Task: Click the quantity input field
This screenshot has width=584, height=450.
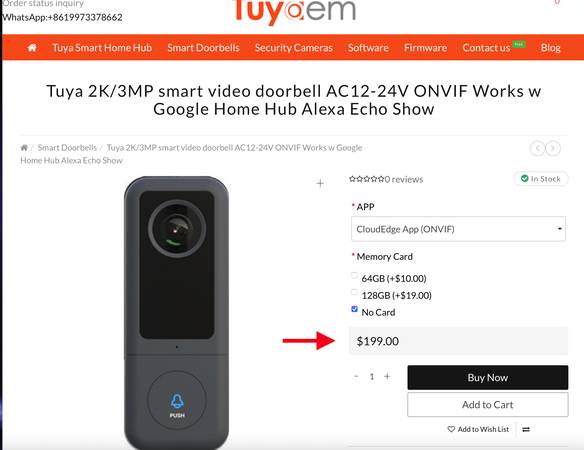Action: pos(372,377)
